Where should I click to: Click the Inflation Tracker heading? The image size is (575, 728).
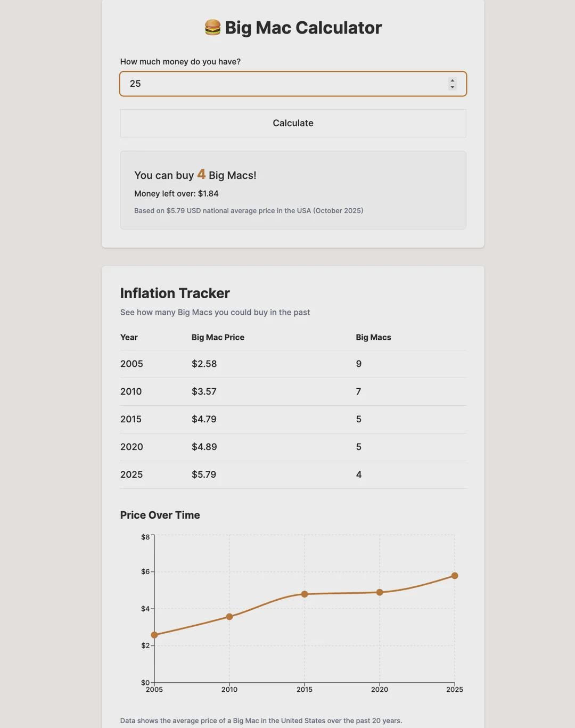pos(175,293)
